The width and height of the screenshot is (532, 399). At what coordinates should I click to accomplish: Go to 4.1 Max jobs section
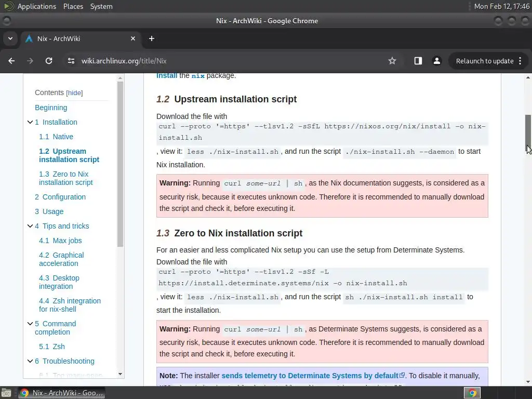click(x=60, y=241)
